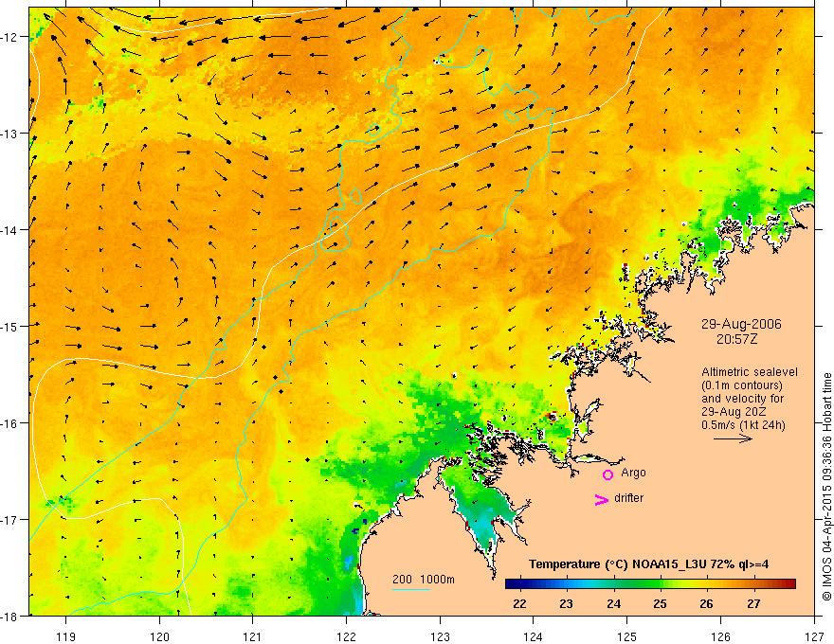Click the 'and velocity for' caption line
Screen dimensions: 834x644
click(x=742, y=399)
